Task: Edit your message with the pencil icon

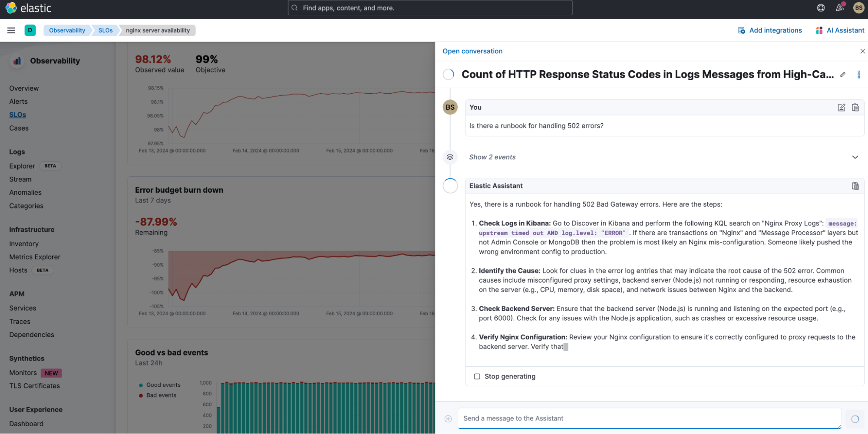Action: coord(841,107)
